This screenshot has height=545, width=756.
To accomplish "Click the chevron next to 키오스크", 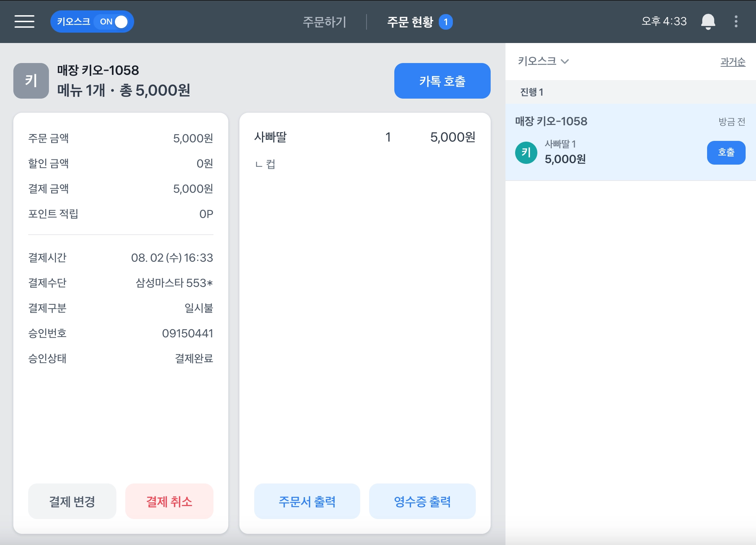I will click(565, 62).
